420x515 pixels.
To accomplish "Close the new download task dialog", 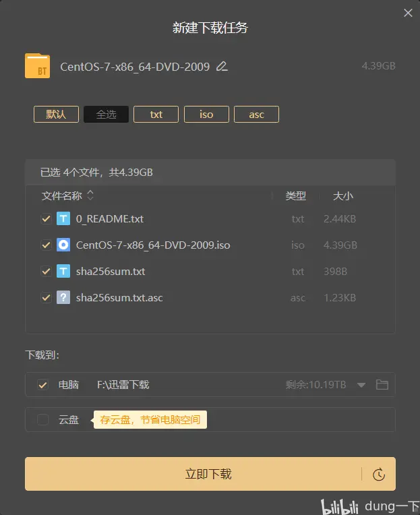I will pyautogui.click(x=408, y=13).
